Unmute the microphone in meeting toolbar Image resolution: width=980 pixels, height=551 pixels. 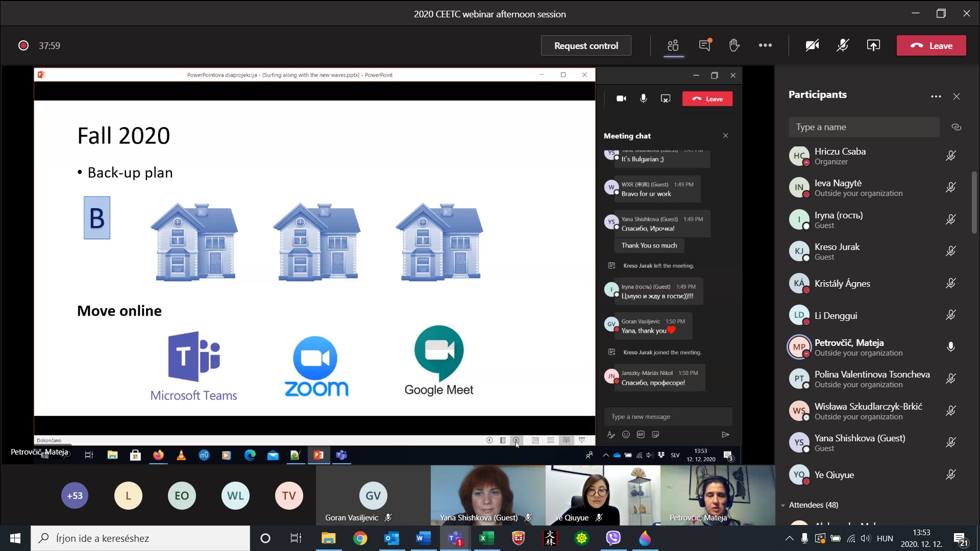click(x=843, y=45)
